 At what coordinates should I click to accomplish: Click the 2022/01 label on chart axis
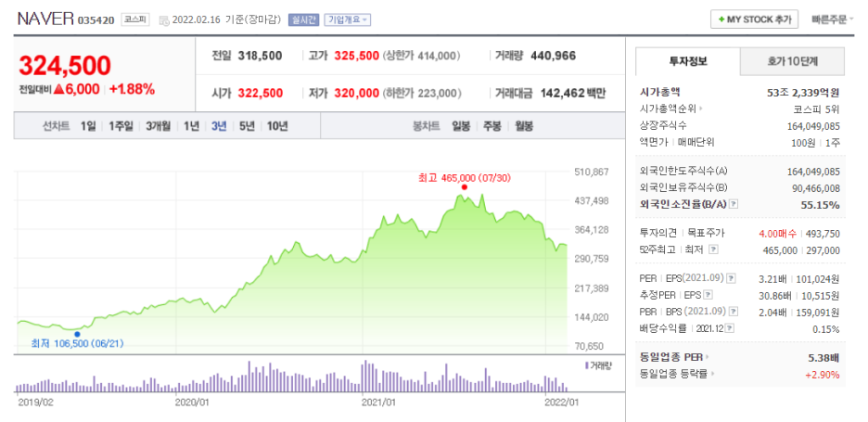click(562, 402)
